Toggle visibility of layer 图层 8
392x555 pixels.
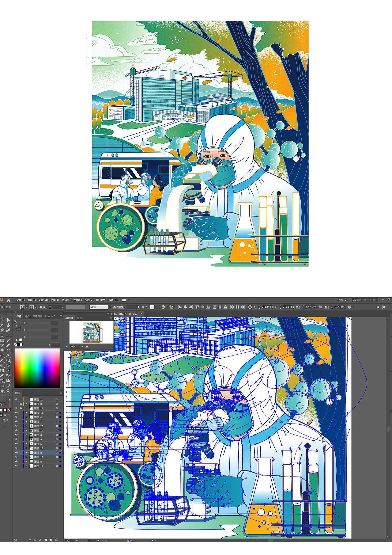[16, 453]
